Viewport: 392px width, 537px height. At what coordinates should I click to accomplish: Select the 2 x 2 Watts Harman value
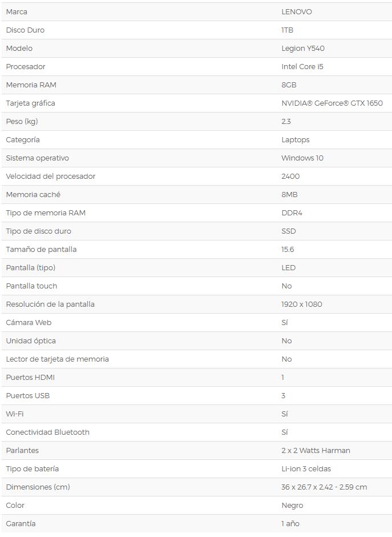316,450
